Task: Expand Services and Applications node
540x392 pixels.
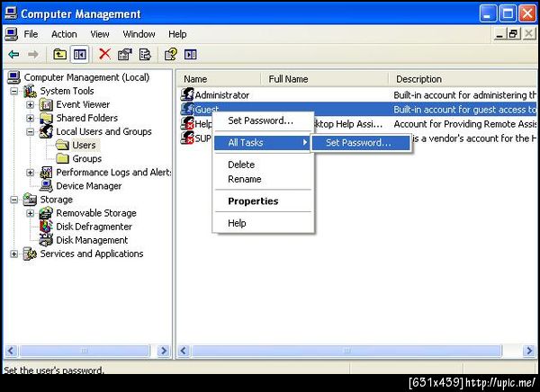Action: coord(14,254)
